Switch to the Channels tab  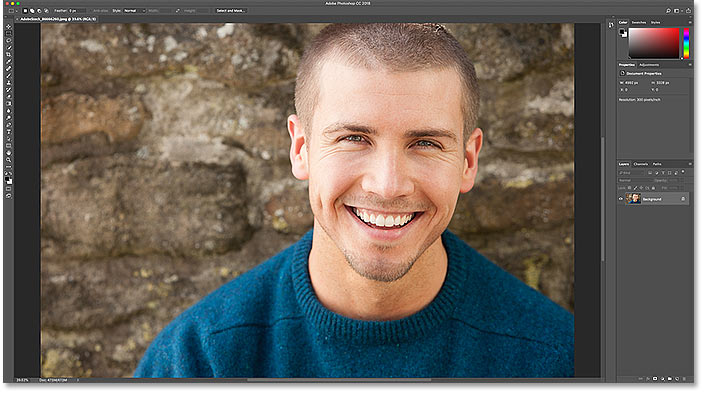(x=641, y=164)
